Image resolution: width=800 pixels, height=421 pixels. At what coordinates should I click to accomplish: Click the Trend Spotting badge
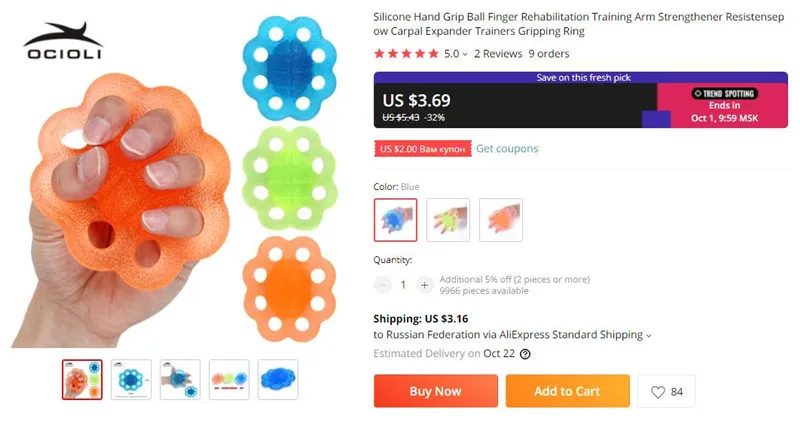pyautogui.click(x=724, y=93)
